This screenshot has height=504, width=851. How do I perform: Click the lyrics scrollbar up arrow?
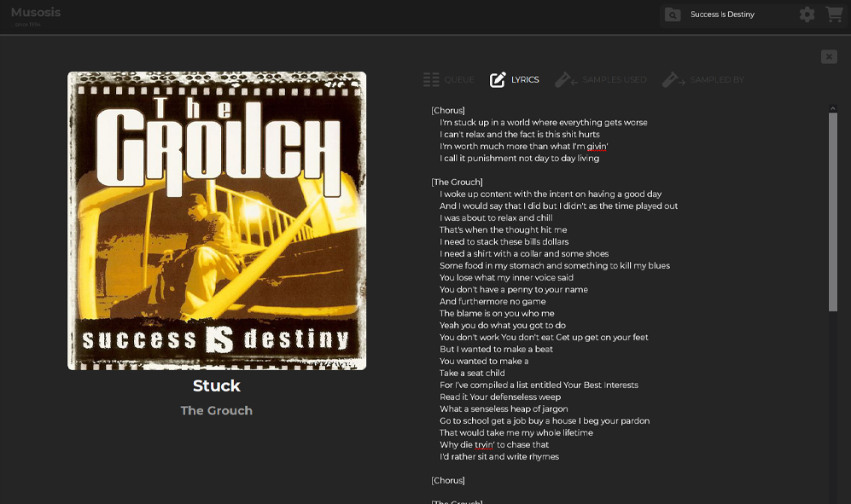click(833, 108)
